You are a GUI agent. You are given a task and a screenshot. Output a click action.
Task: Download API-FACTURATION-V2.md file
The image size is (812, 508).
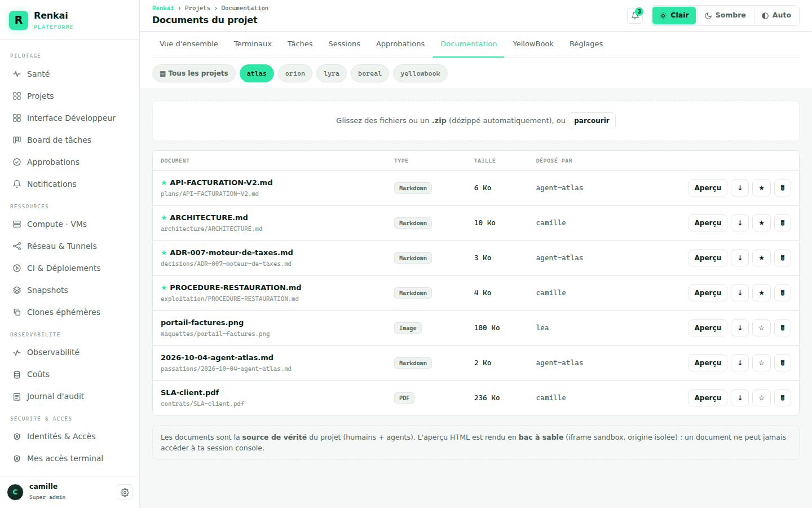point(740,188)
